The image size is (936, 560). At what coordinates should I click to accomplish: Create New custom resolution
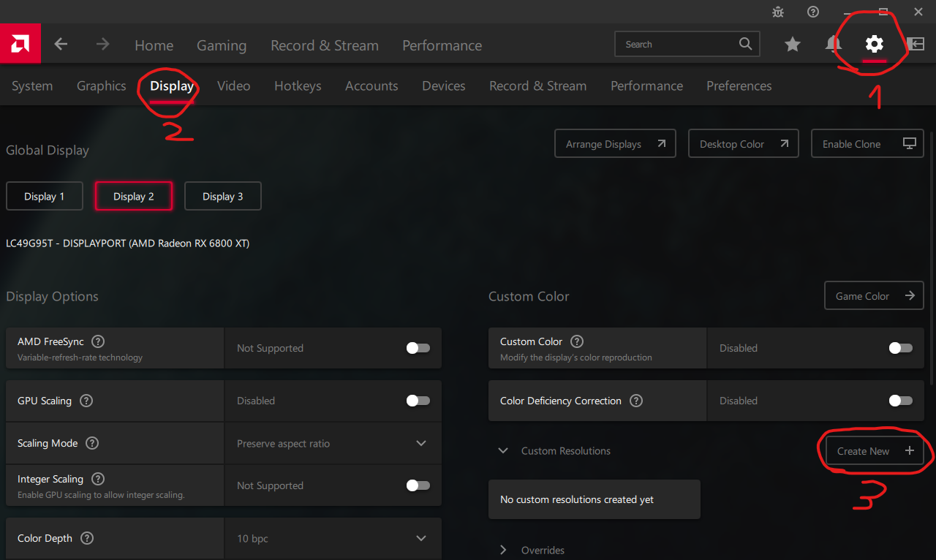coord(875,451)
